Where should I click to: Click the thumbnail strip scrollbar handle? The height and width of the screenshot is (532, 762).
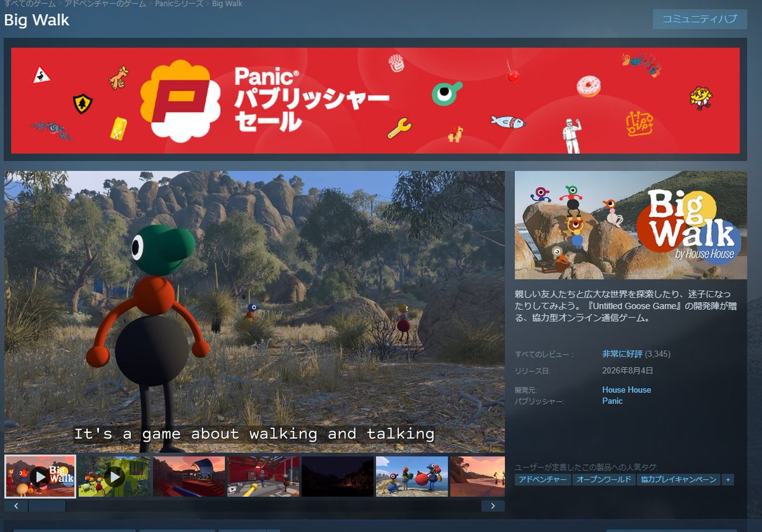(x=47, y=506)
